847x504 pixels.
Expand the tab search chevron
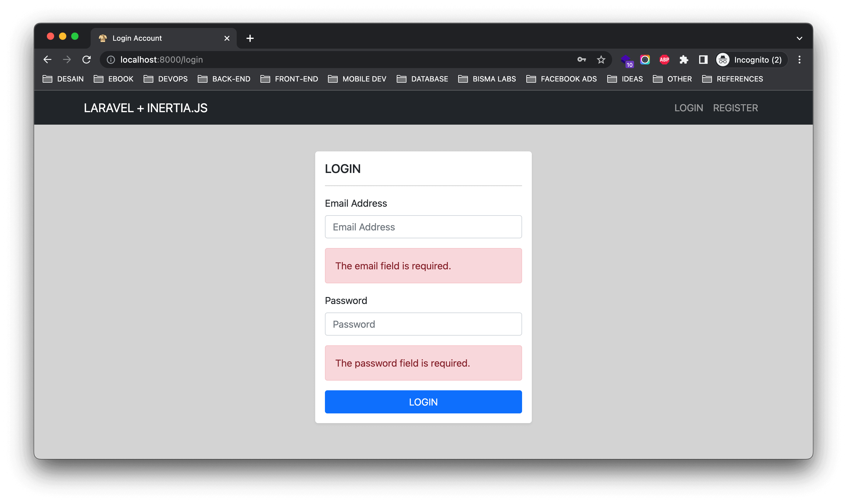point(800,38)
